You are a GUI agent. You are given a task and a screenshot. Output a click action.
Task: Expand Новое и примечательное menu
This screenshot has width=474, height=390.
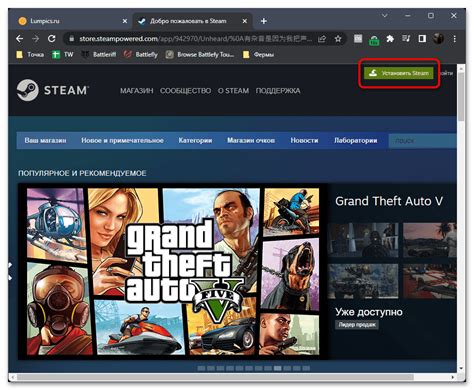[x=122, y=141]
